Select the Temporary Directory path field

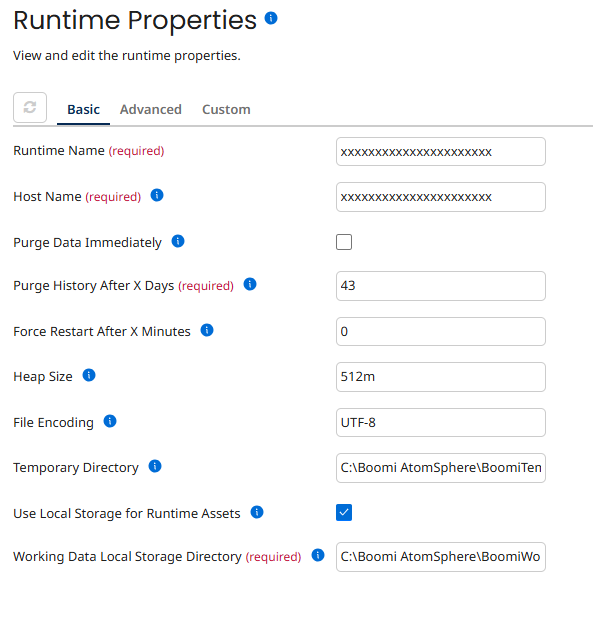point(441,468)
